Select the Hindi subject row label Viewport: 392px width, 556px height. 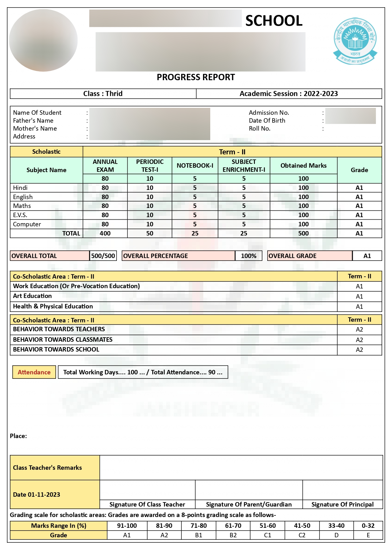[x=20, y=188]
